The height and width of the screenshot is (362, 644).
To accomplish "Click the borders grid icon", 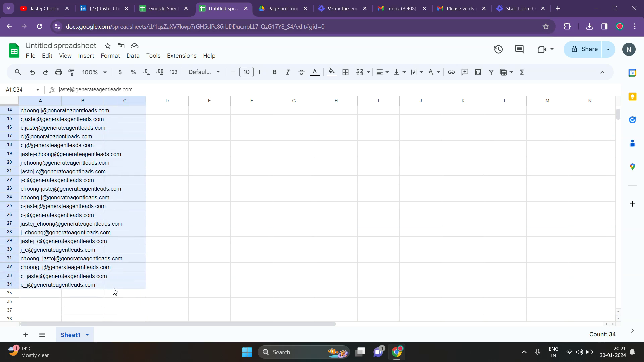I will pyautogui.click(x=345, y=72).
